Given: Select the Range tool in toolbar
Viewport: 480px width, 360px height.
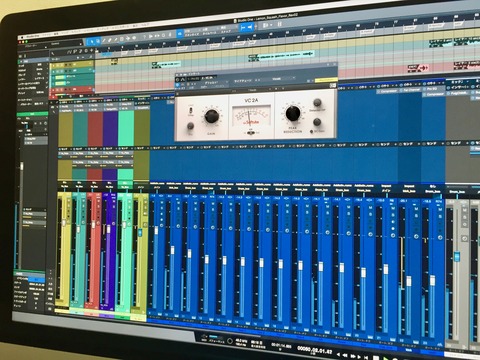Looking at the screenshot, I should pyautogui.click(x=98, y=41).
